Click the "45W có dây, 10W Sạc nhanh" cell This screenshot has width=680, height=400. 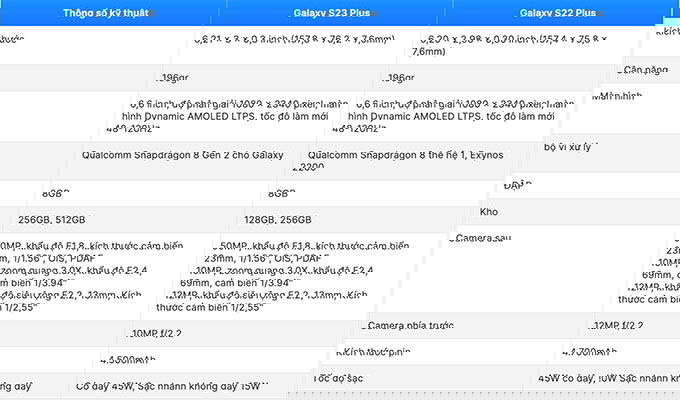(x=609, y=378)
